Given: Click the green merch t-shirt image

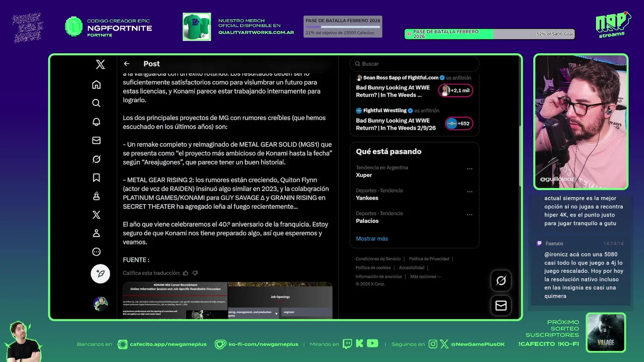Looking at the screenshot, I should point(197,27).
